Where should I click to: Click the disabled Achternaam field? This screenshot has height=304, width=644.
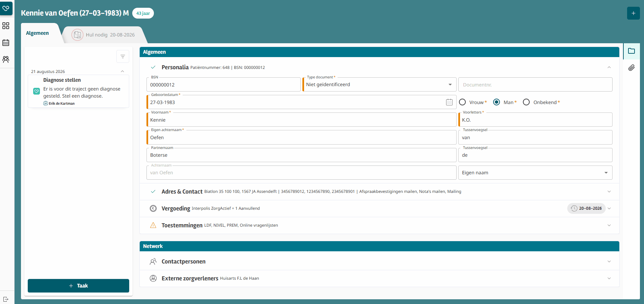click(x=301, y=173)
